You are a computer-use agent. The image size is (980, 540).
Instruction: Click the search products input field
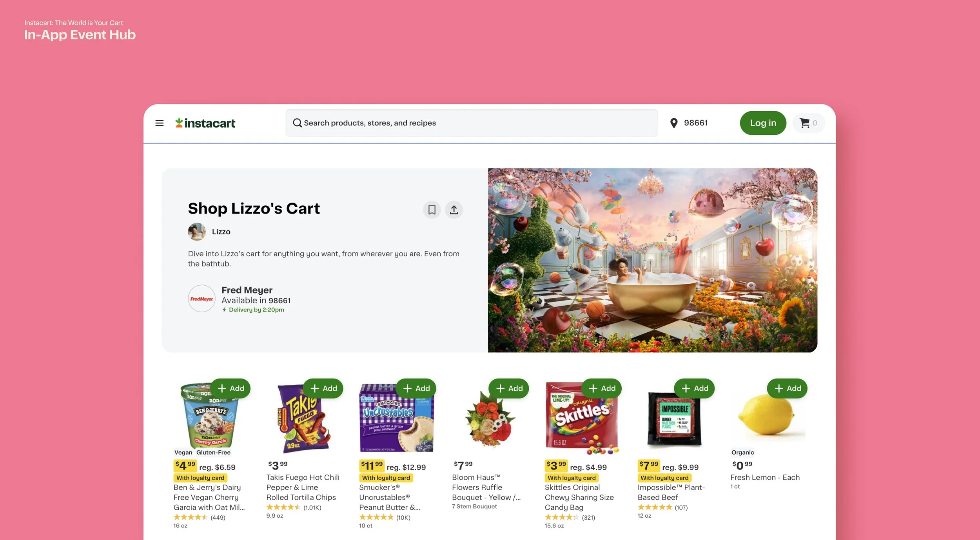(x=472, y=123)
